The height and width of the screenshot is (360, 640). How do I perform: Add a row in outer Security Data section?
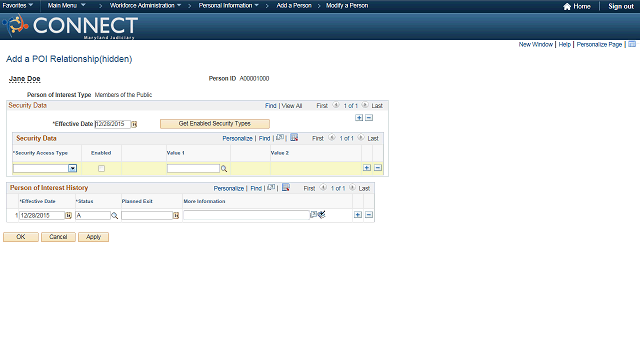coord(359,118)
